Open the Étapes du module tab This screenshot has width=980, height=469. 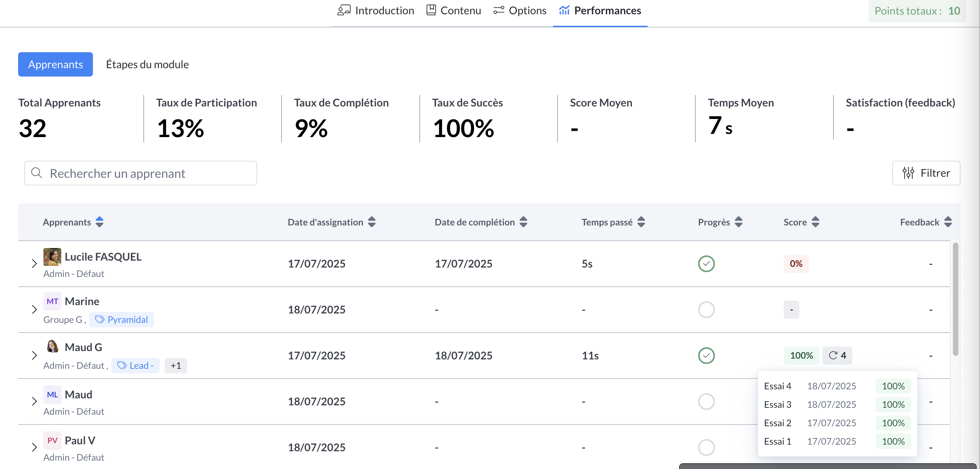click(147, 64)
